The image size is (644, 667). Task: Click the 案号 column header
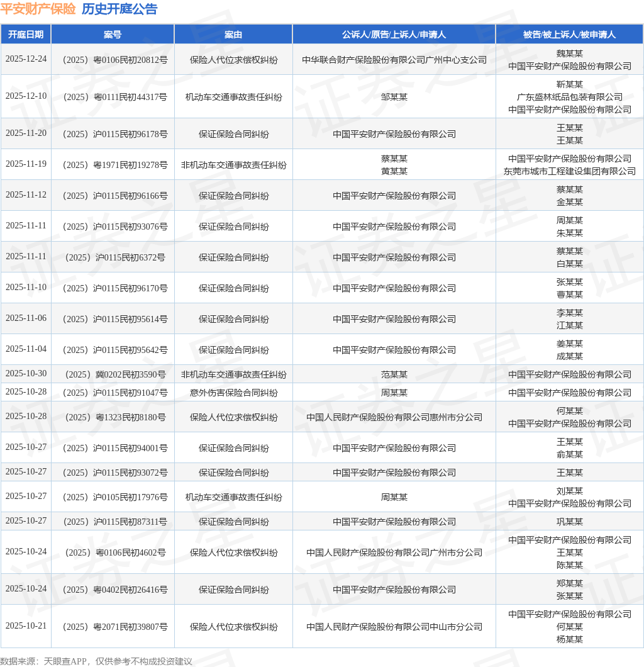[x=113, y=35]
